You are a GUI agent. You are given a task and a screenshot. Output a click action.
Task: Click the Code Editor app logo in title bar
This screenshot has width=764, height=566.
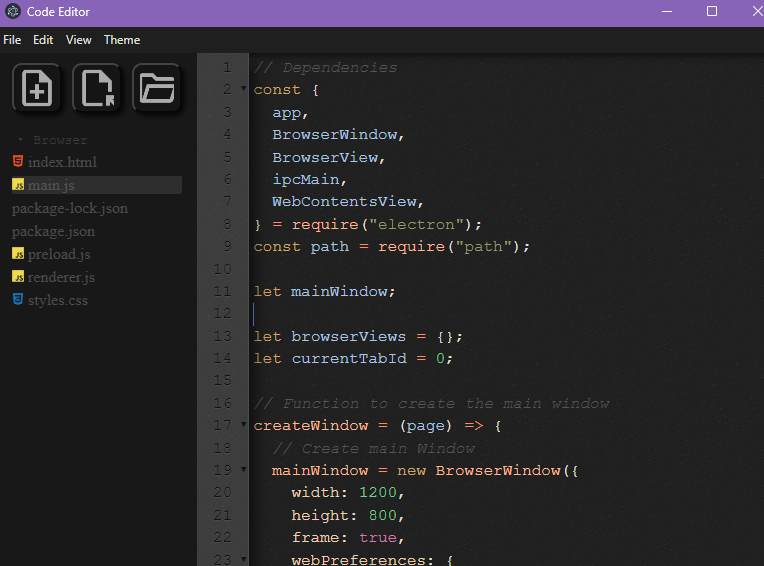[x=13, y=11]
